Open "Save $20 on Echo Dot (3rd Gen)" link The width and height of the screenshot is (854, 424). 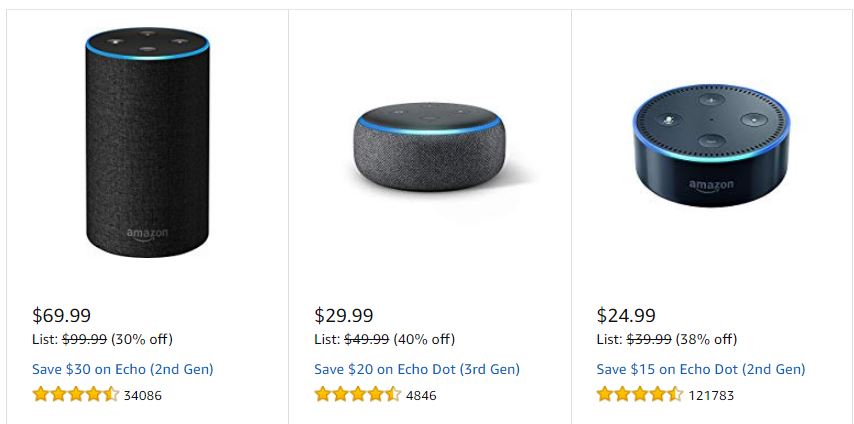[x=417, y=369]
